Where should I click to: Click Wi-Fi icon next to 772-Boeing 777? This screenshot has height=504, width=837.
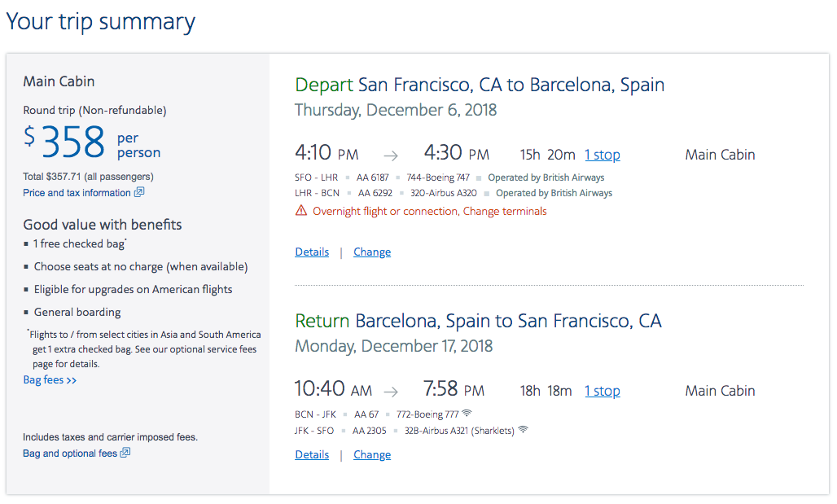[x=467, y=414]
